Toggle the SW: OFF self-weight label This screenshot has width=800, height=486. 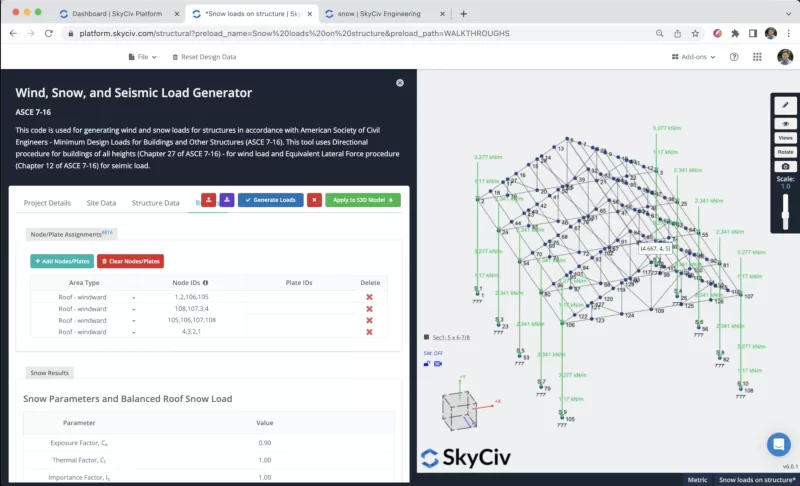tap(433, 353)
